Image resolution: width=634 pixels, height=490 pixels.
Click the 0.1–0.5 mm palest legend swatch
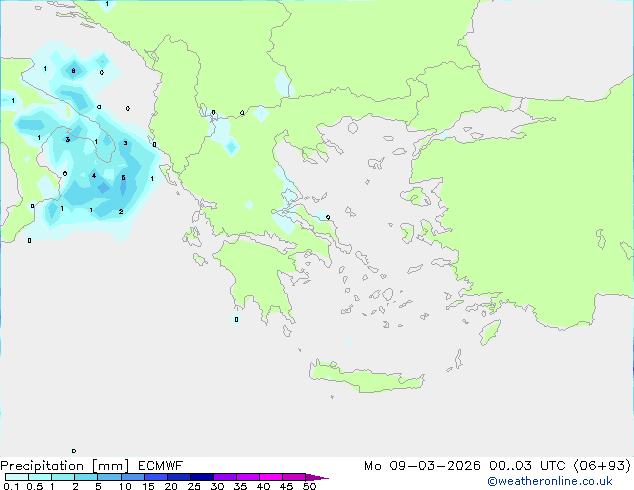(17, 477)
